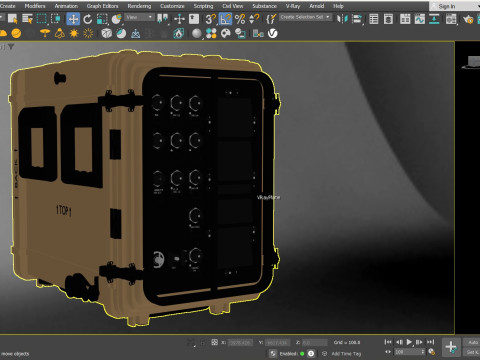The image size is (480, 360).
Task: Click the X coordinate field
Action: (x=240, y=342)
